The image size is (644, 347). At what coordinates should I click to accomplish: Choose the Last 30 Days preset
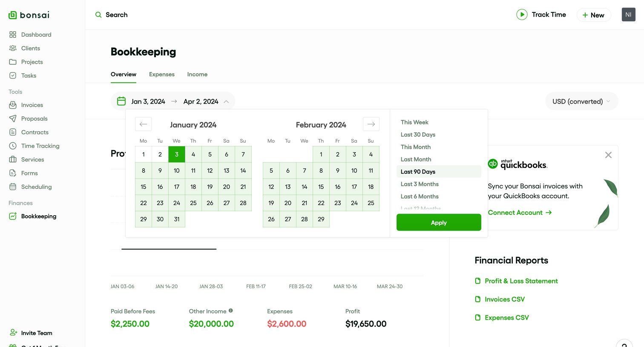pyautogui.click(x=418, y=134)
